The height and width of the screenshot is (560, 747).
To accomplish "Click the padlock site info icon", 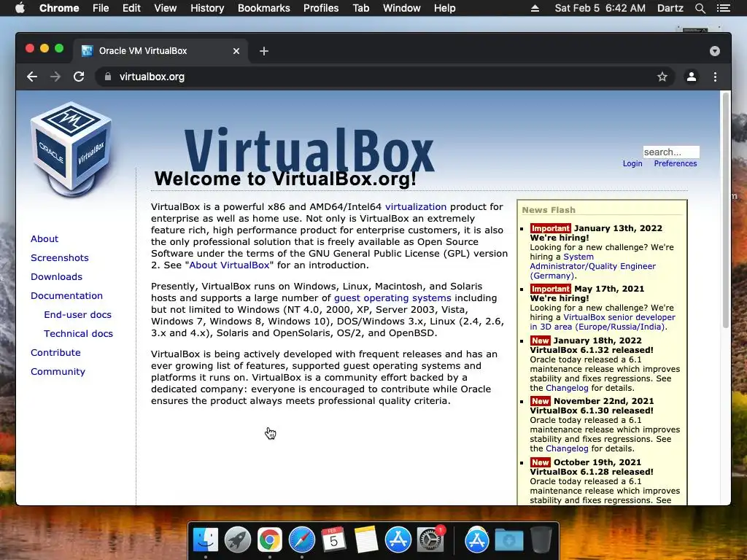I will [x=108, y=77].
